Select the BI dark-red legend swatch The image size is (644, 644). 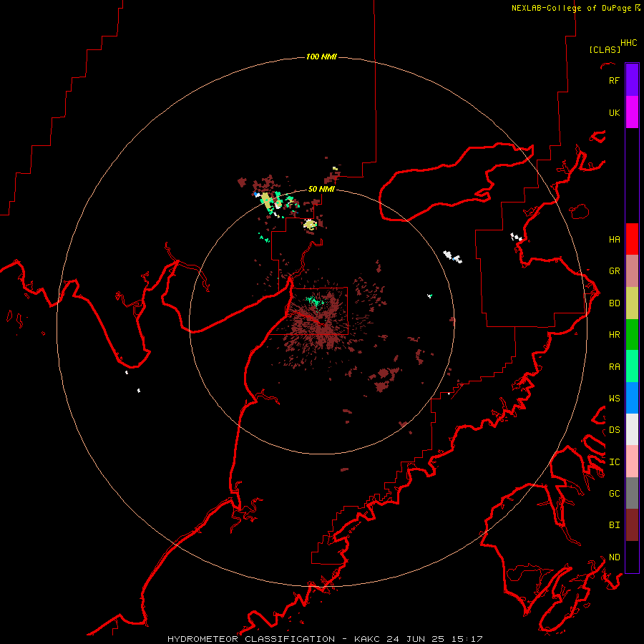coord(632,525)
